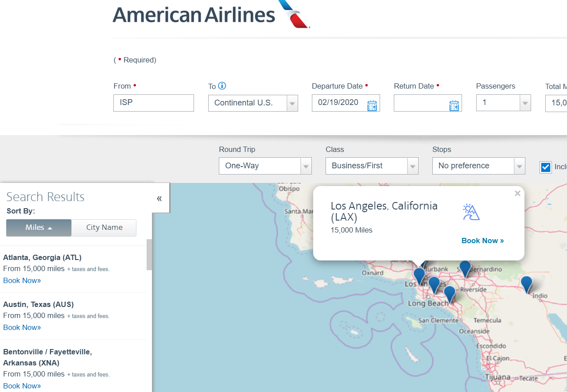Image resolution: width=567 pixels, height=392 pixels.
Task: Click the Total Miles field
Action: point(556,103)
